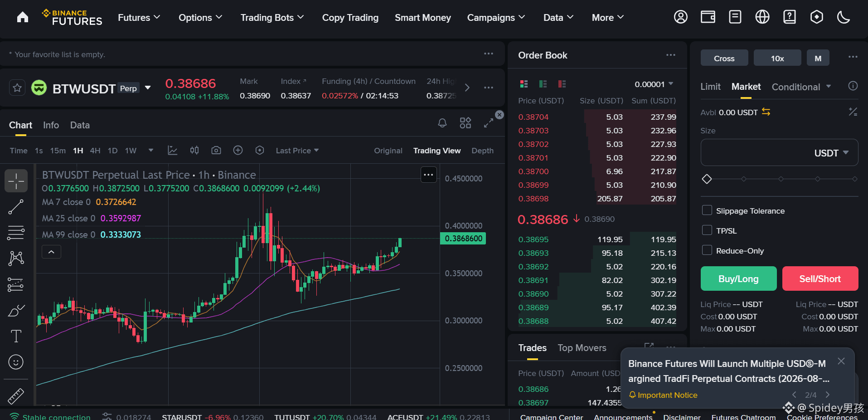The width and height of the screenshot is (868, 420).
Task: Open the Options dropdown menu
Action: pyautogui.click(x=200, y=18)
